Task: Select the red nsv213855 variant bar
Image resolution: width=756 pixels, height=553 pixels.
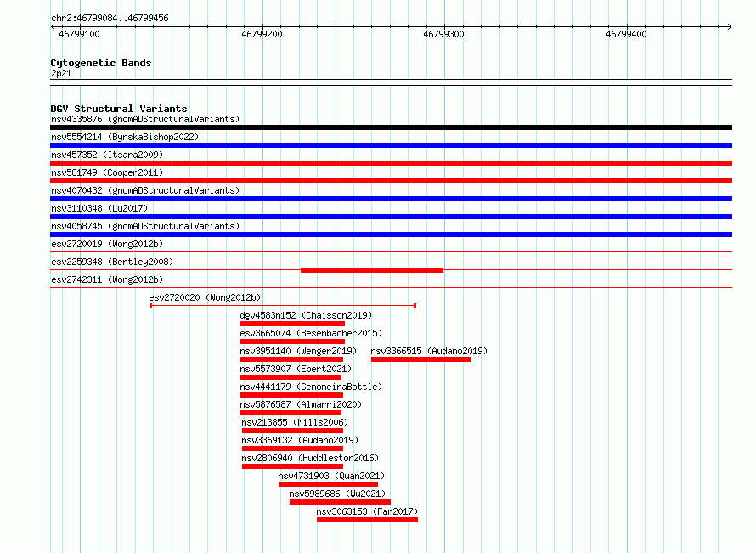Action: coord(293,431)
